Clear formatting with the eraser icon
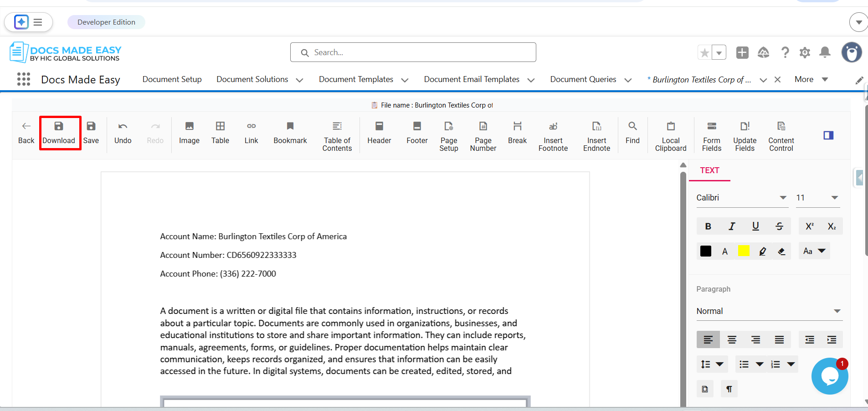The height and width of the screenshot is (411, 868). coord(781,251)
